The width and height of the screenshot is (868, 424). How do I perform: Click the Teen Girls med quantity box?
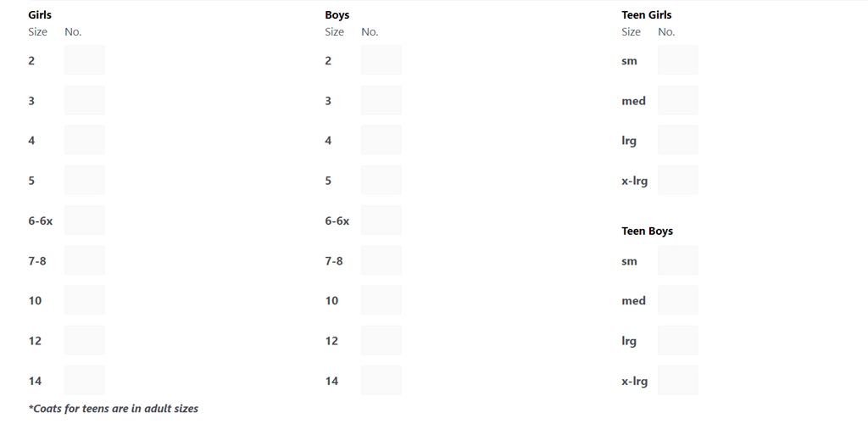(678, 100)
